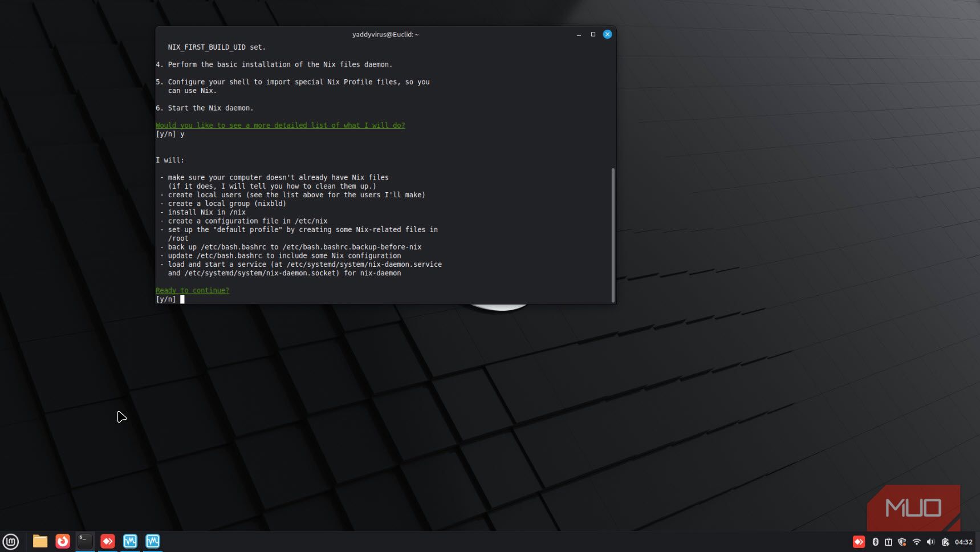
Task: Launch Firefox from the taskbar
Action: pyautogui.click(x=63, y=541)
